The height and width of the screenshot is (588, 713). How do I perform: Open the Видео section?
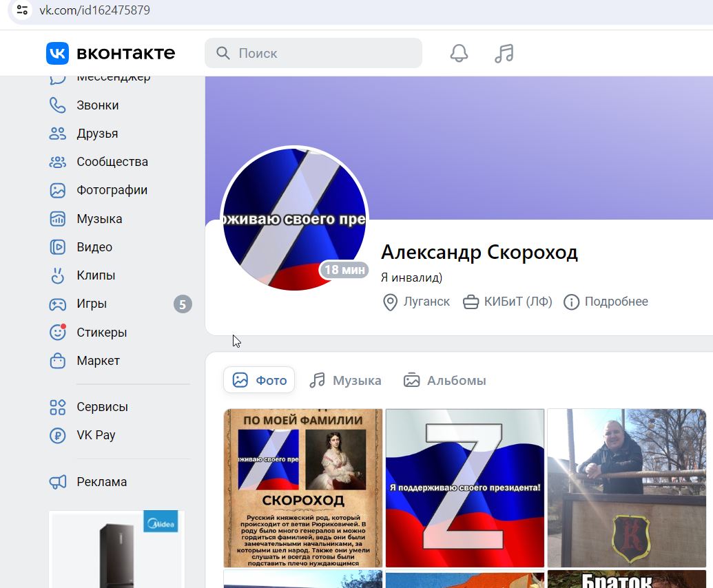click(93, 246)
